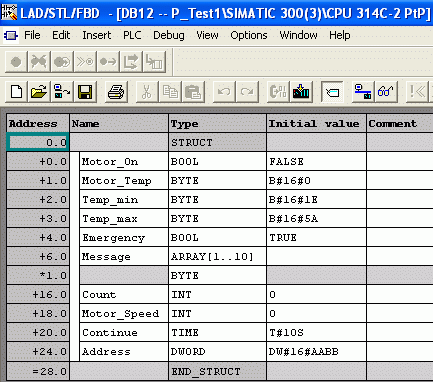Click the Redo arrow icon

click(247, 91)
